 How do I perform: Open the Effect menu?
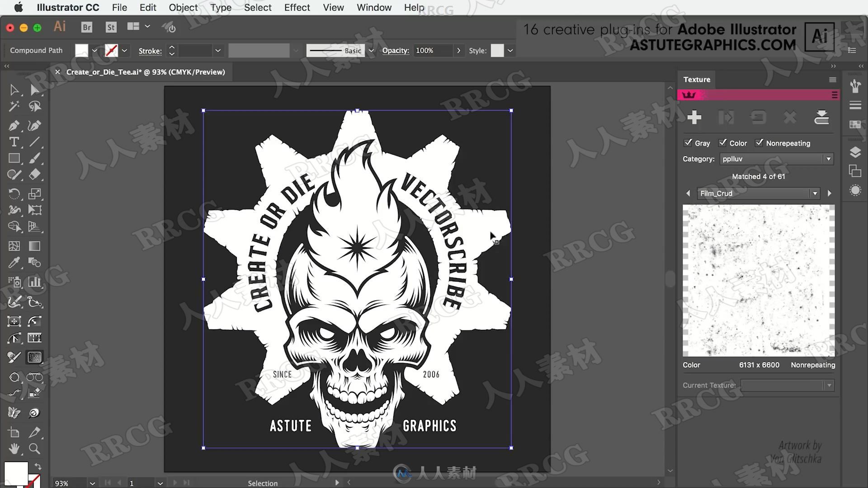[297, 8]
